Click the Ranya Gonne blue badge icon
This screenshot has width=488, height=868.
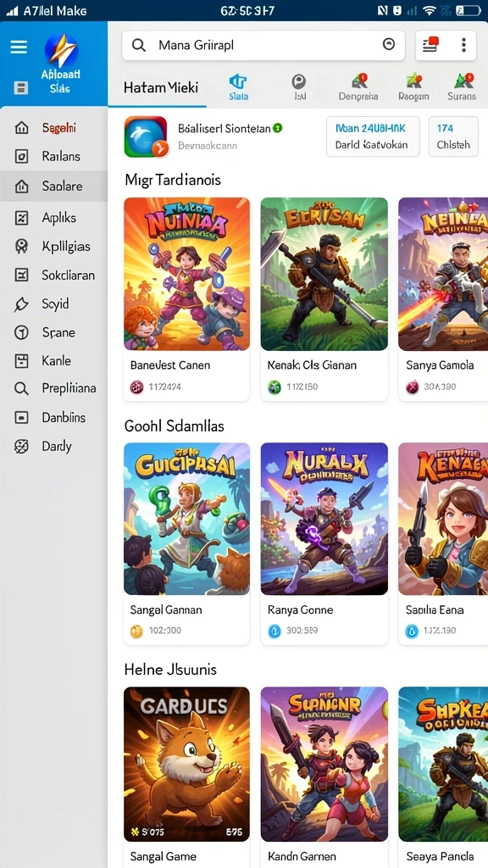pyautogui.click(x=274, y=631)
